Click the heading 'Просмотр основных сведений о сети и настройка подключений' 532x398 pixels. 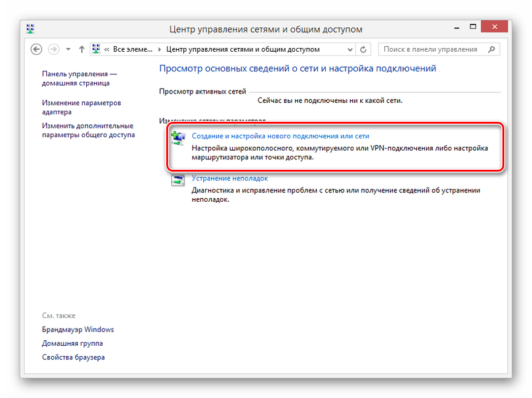point(297,69)
